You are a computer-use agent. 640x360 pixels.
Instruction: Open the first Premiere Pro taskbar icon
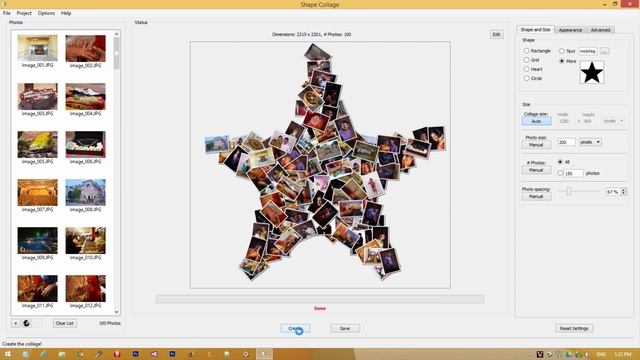click(x=136, y=354)
